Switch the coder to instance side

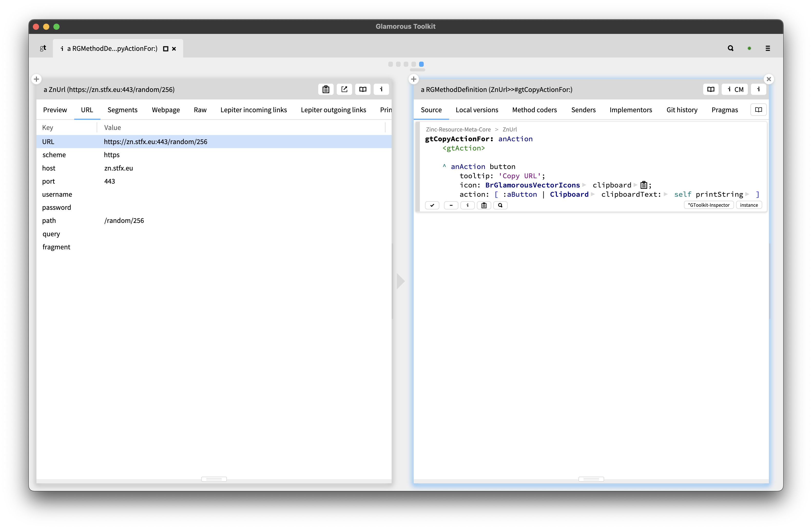(x=749, y=205)
